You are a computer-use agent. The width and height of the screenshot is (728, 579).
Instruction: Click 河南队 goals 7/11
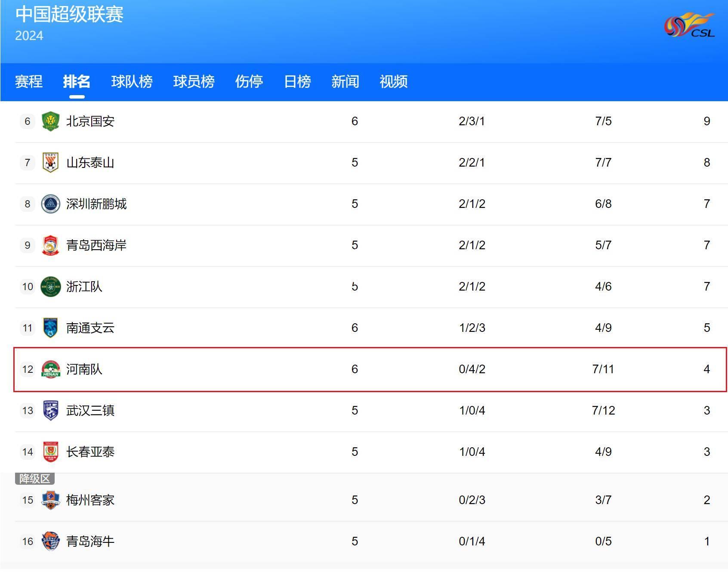click(603, 369)
